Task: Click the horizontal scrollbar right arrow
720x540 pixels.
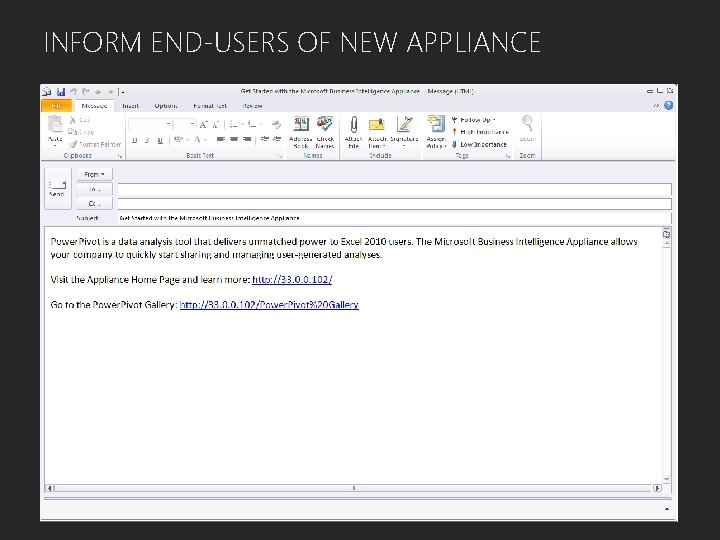Action: pos(658,488)
